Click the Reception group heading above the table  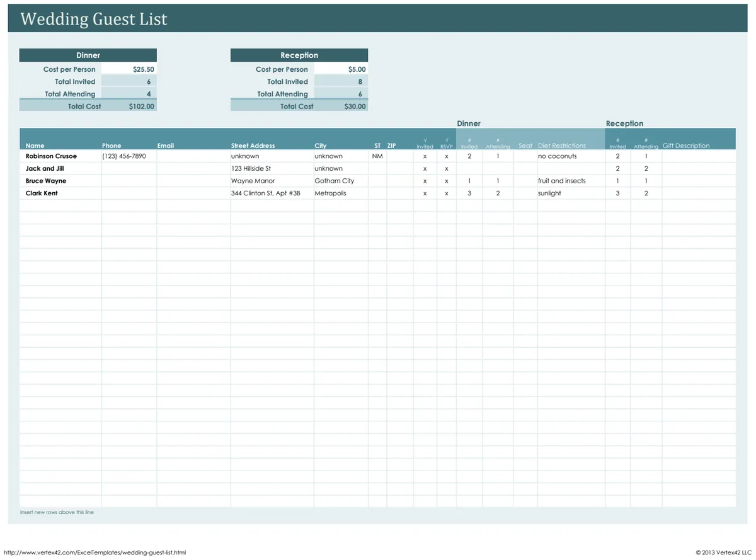(x=624, y=123)
